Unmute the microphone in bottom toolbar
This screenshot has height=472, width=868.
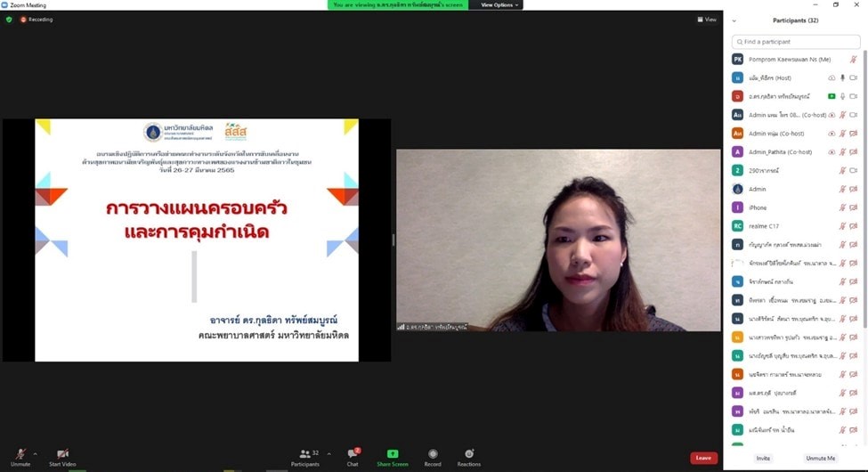(x=20, y=457)
